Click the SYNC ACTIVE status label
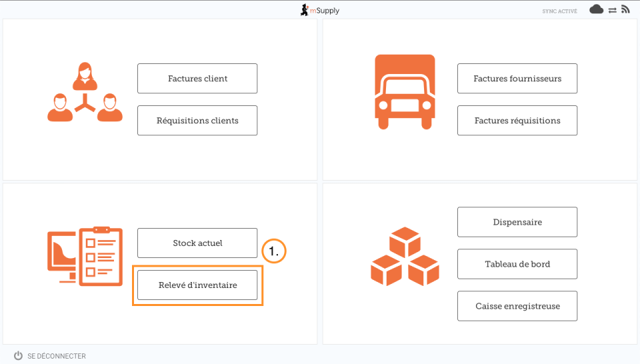640x364 pixels. point(559,11)
